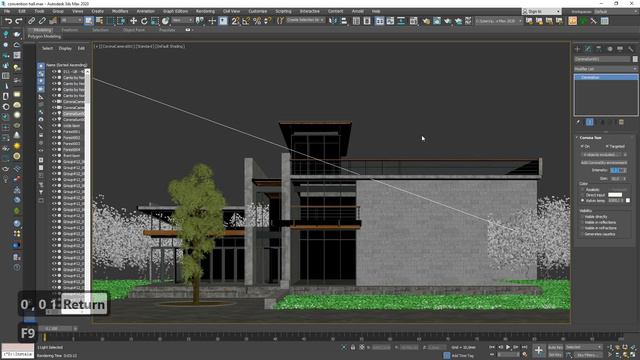
Task: Toggle the Generates caustics checkbox
Action: [582, 234]
